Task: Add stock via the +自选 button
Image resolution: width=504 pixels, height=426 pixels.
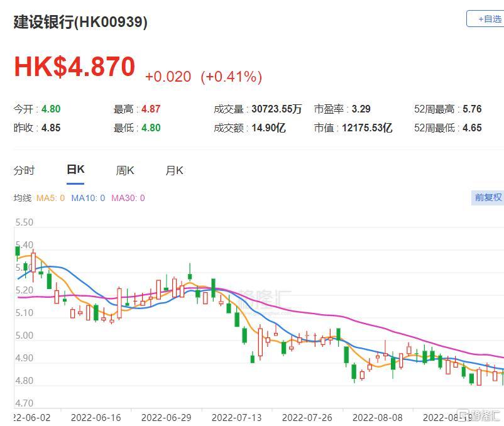Action: tap(486, 19)
